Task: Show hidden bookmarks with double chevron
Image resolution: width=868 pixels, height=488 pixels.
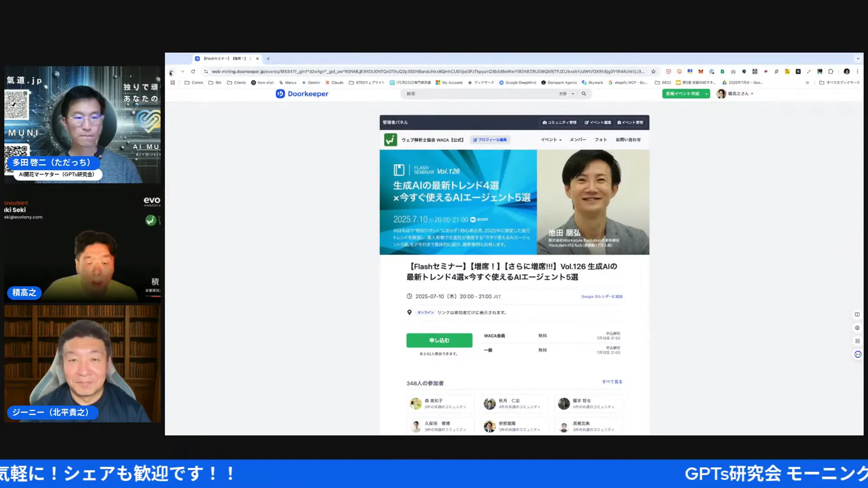Action: [807, 83]
